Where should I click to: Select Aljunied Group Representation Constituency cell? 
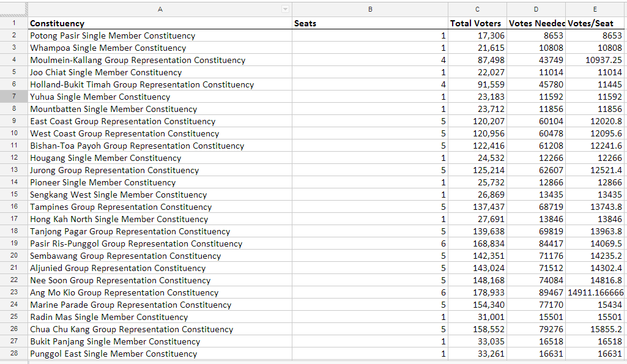[x=160, y=268]
